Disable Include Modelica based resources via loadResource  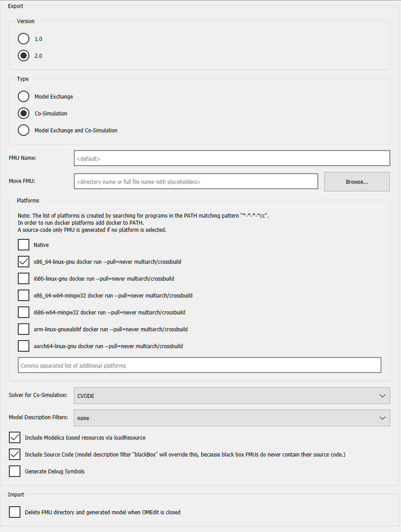pyautogui.click(x=14, y=437)
